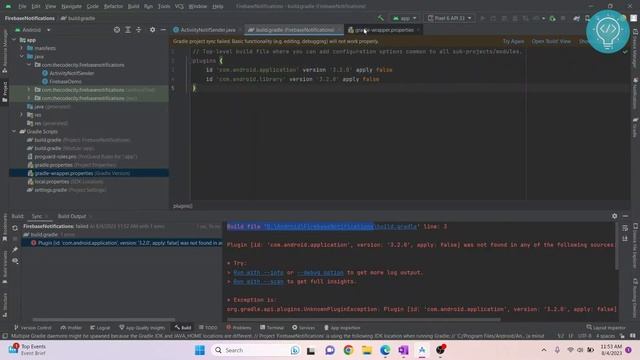Open the Pixel 6 device selector dropdown
The image size is (640, 360).
449,18
